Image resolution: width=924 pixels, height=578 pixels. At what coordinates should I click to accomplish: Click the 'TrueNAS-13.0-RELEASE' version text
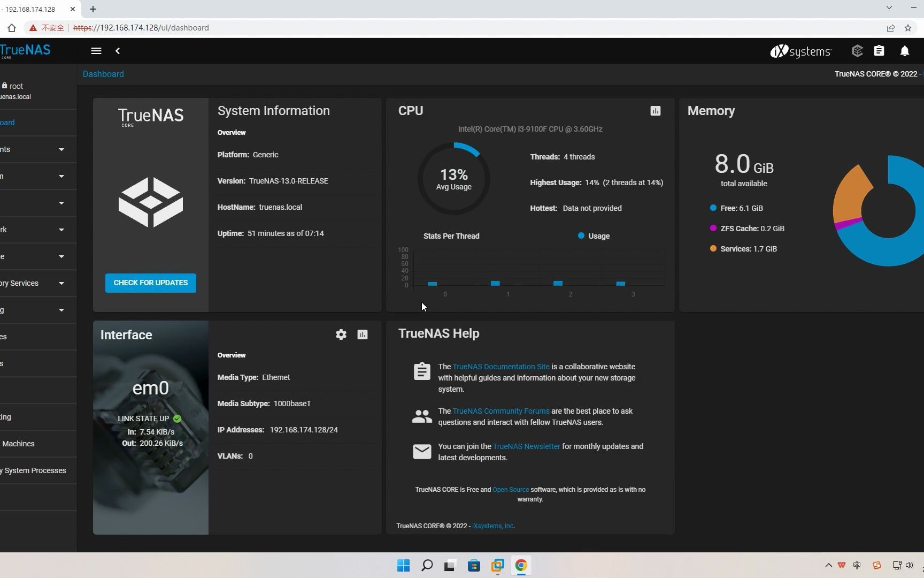click(289, 181)
